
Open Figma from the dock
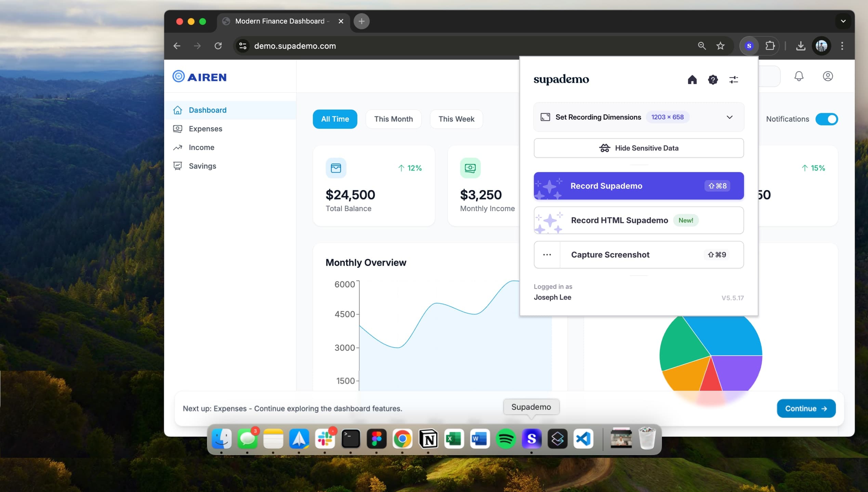377,439
